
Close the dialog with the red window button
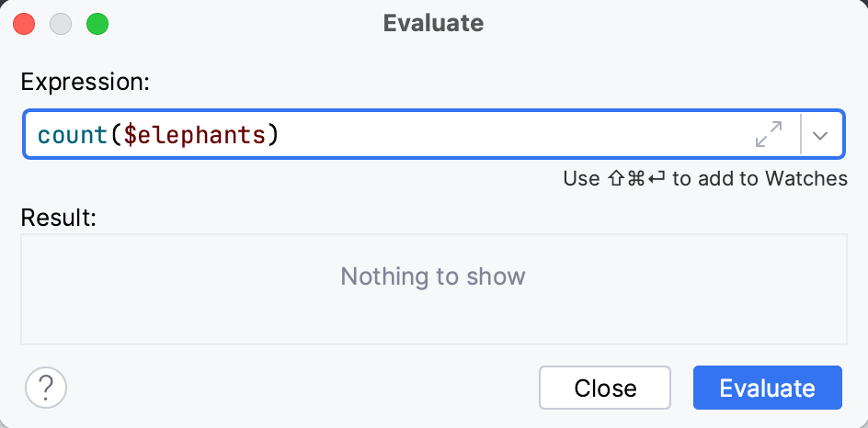pos(25,24)
